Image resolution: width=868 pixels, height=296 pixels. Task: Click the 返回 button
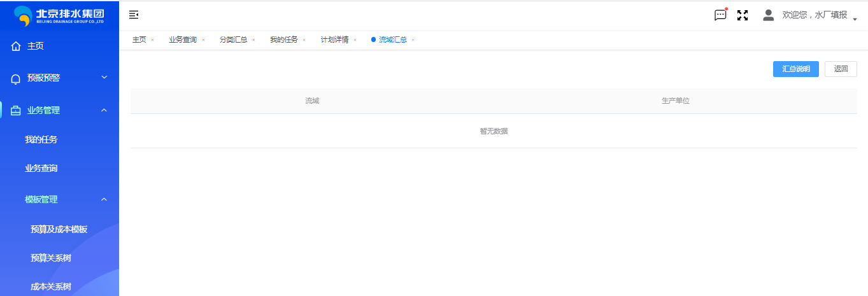pos(841,69)
